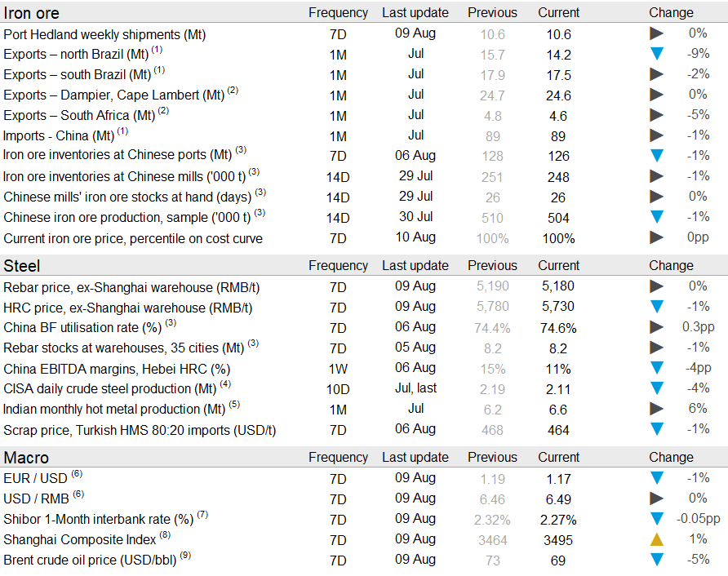Click the blue down arrow for Brent crude oil

[656, 560]
